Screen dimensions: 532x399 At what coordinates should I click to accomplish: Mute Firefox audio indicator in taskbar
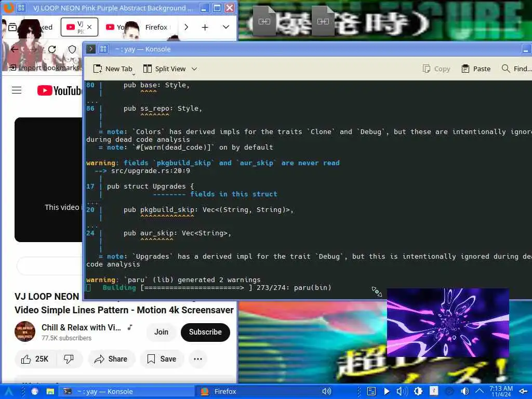pos(326,392)
